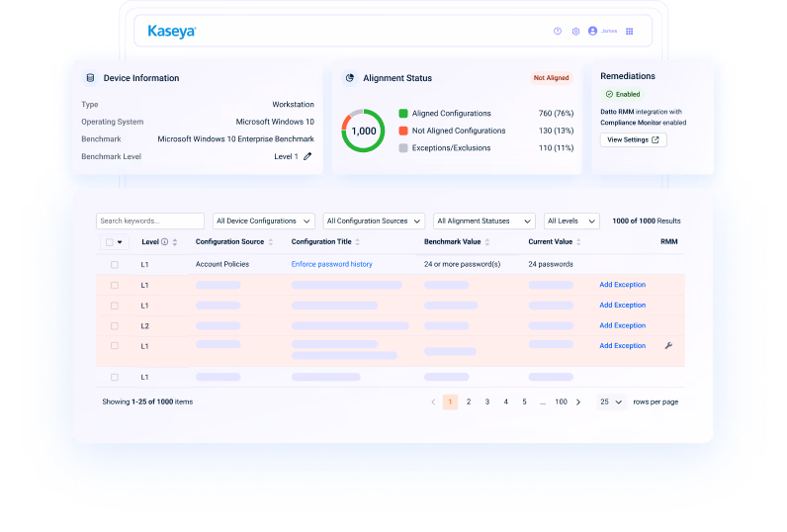Click the '130 (13%)' value
The height and width of the screenshot is (532, 787).
point(556,131)
